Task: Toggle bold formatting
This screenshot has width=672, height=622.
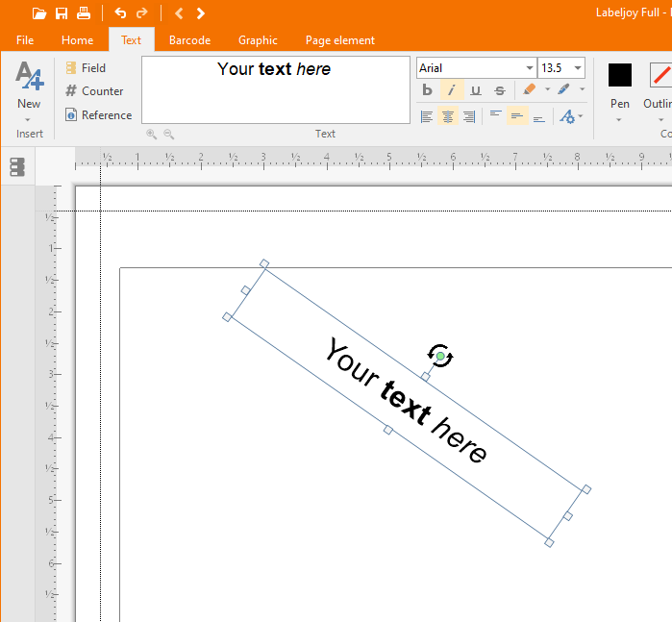Action: (x=428, y=90)
